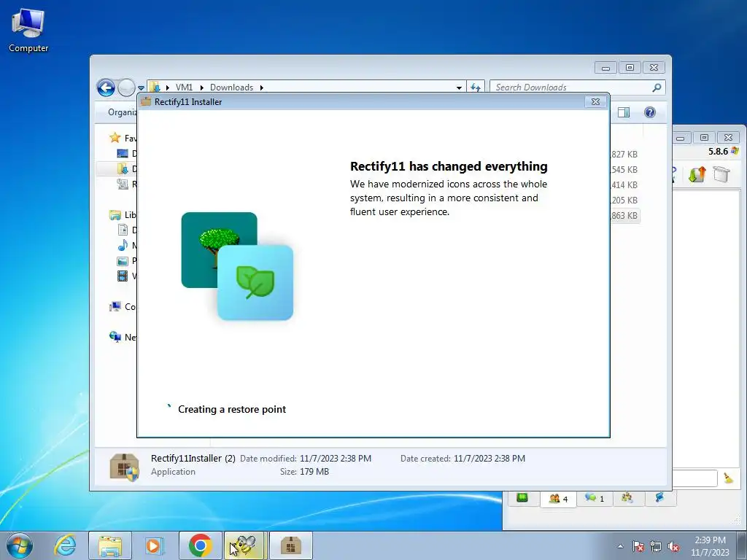The width and height of the screenshot is (747, 560).
Task: Close the Rectify11 Installer dialog
Action: pos(595,101)
